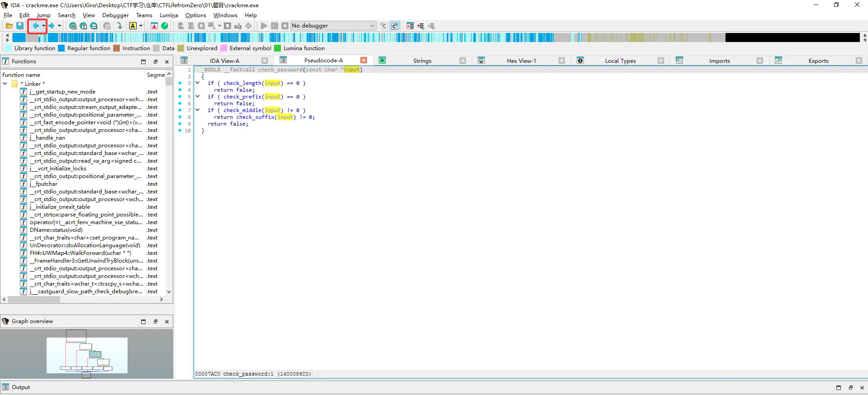Image resolution: width=868 pixels, height=395 pixels.
Task: Click the list icon with the red and green dots
Action: coord(421,26)
